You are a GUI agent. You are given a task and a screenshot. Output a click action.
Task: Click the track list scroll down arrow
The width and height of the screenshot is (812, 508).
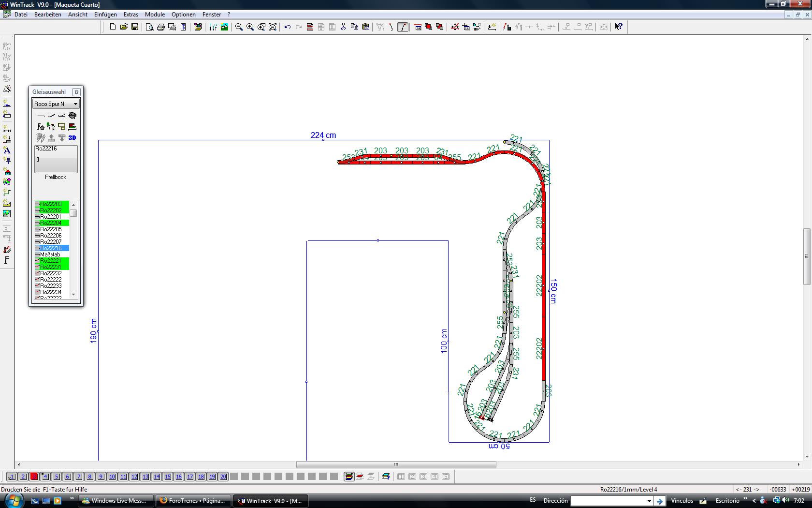click(73, 294)
